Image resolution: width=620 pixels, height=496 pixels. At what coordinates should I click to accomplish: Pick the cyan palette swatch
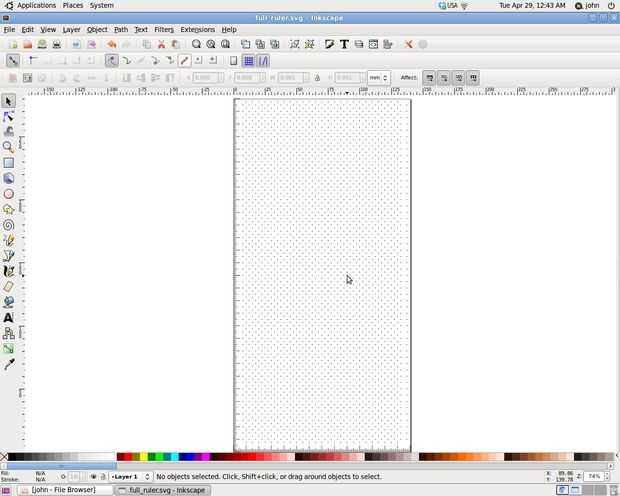(x=175, y=457)
